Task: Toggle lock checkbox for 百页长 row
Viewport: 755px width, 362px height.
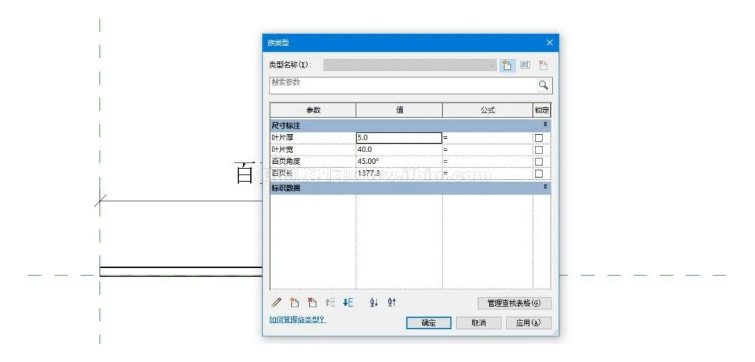Action: click(x=539, y=173)
